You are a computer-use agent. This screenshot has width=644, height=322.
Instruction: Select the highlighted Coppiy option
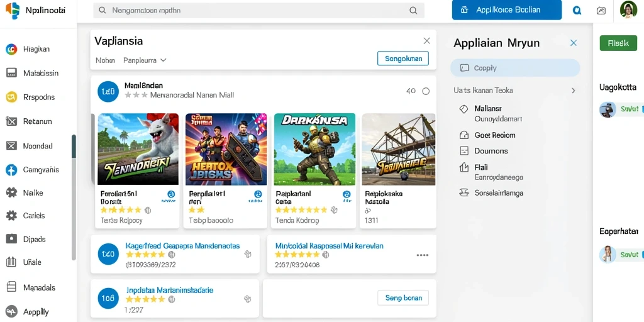coord(515,68)
